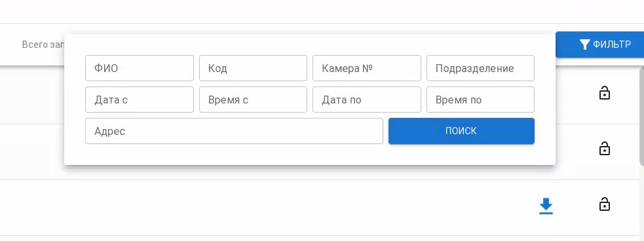Focus the ФИО input field
644x241 pixels.
tap(140, 68)
